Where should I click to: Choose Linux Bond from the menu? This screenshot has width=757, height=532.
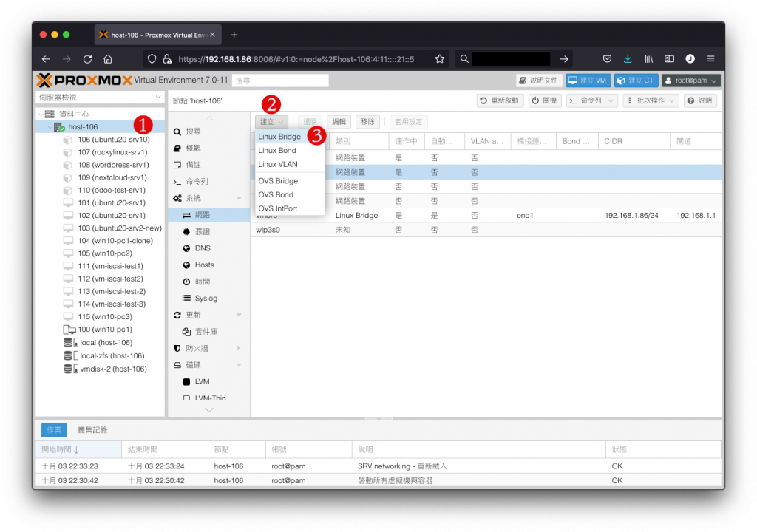click(289, 151)
